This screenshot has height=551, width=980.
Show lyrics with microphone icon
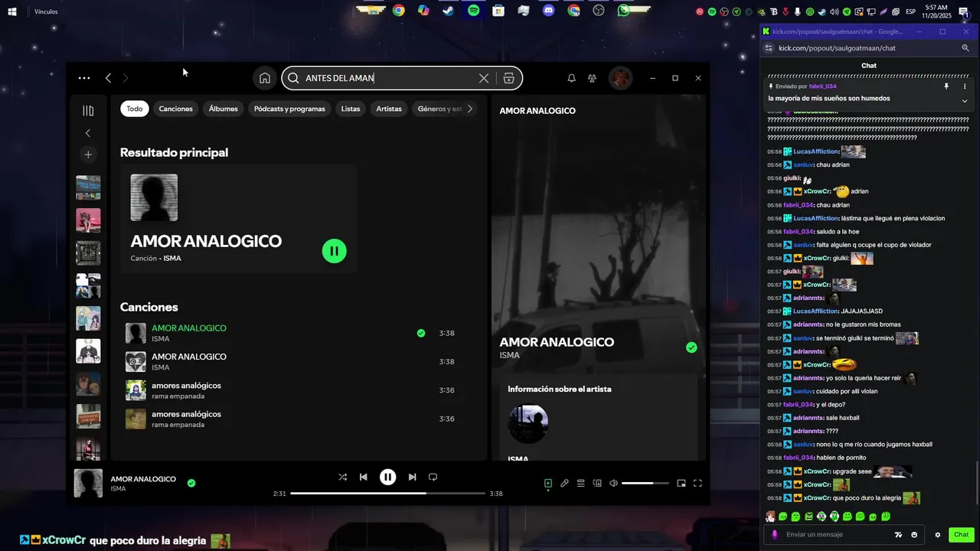[x=564, y=483]
